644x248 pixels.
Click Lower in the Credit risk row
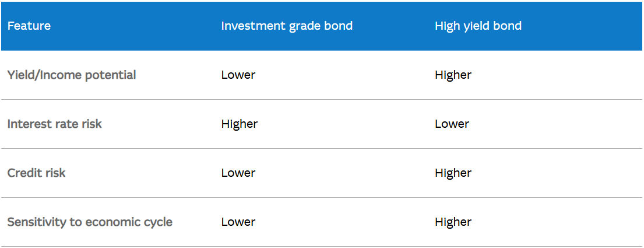(x=238, y=173)
